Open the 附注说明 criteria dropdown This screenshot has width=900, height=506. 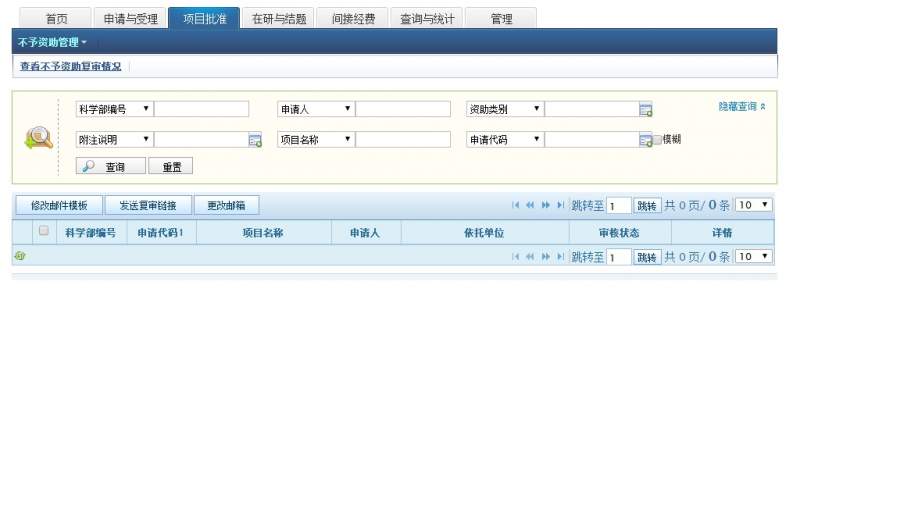pyautogui.click(x=114, y=139)
